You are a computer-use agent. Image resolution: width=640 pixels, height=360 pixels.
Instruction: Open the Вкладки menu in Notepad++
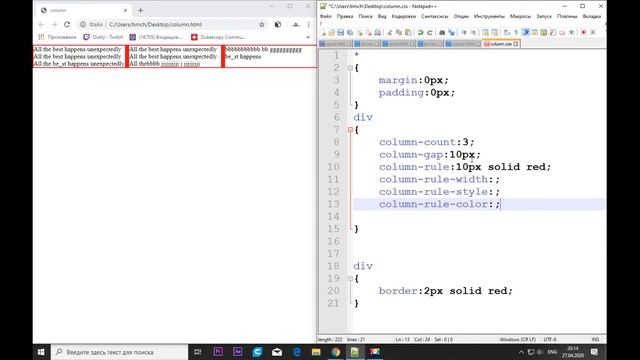592,16
